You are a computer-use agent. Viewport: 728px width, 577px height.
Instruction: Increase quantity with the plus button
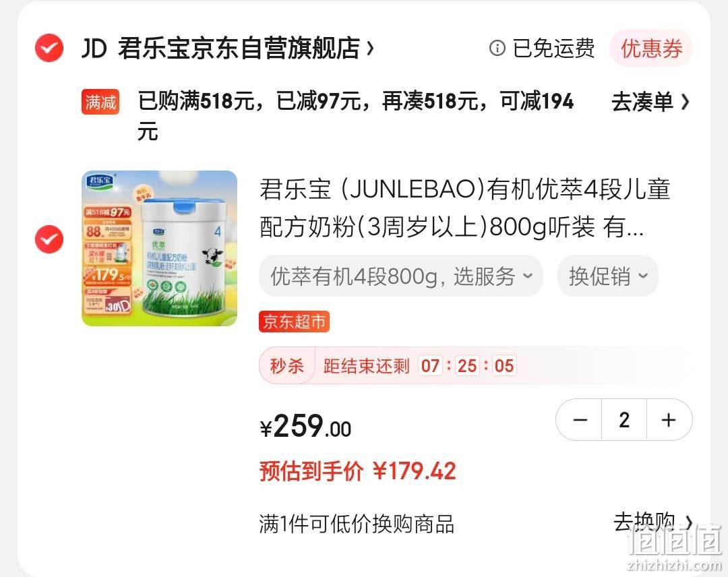[x=669, y=420]
